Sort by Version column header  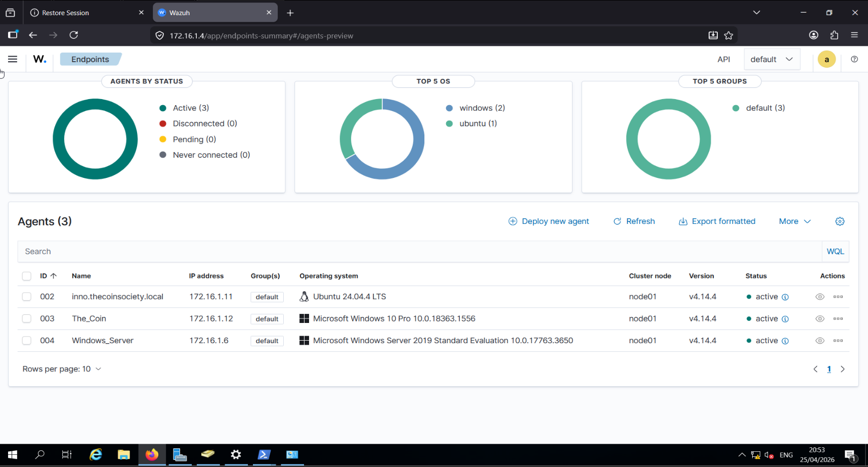click(702, 276)
